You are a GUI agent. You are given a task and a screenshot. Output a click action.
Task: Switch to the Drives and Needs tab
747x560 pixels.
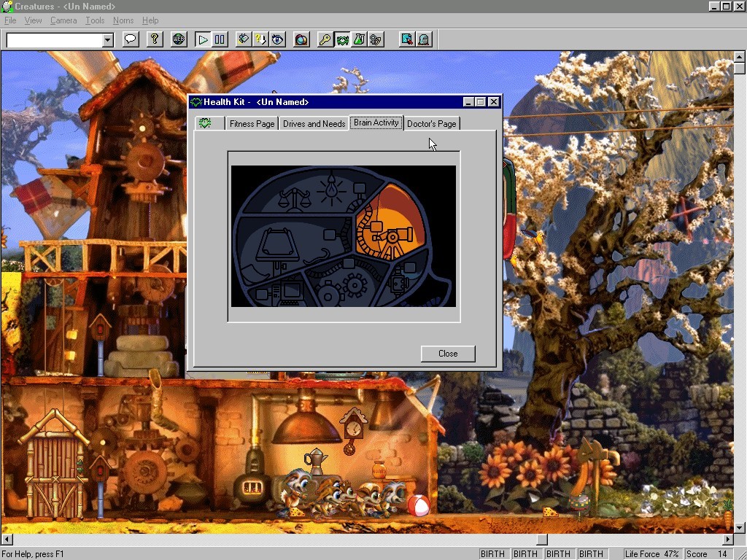[314, 123]
